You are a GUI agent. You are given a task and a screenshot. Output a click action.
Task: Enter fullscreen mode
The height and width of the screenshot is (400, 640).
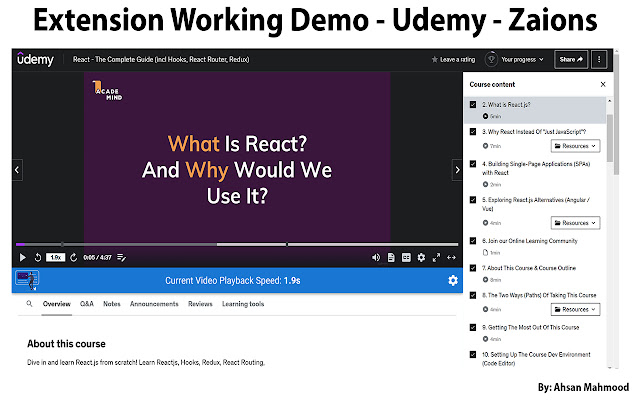[436, 258]
